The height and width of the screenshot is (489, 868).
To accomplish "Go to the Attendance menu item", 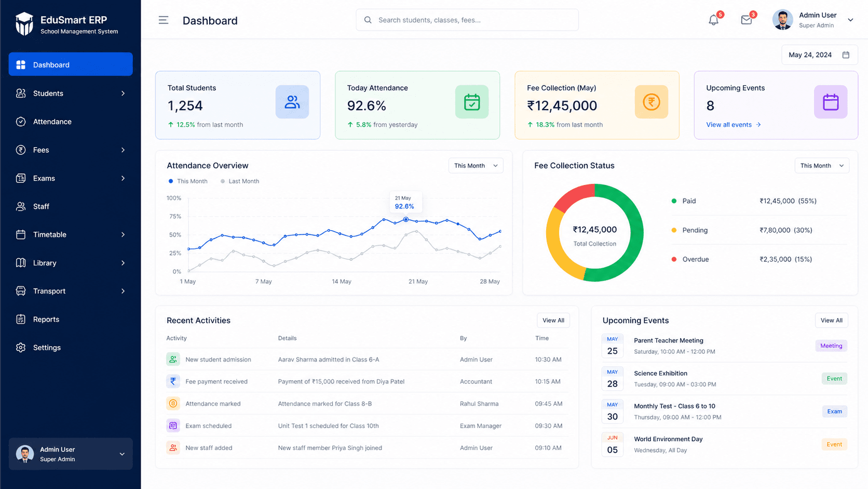I will pyautogui.click(x=71, y=122).
